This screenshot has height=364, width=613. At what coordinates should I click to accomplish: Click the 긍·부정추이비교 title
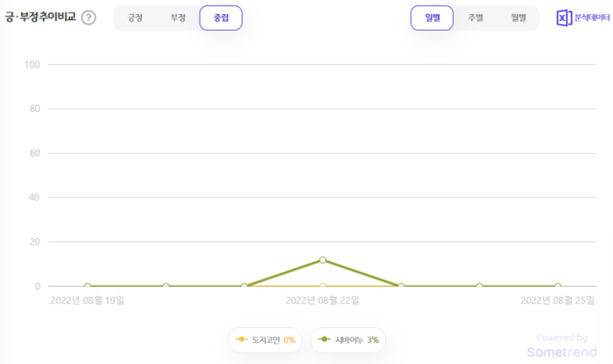[40, 17]
